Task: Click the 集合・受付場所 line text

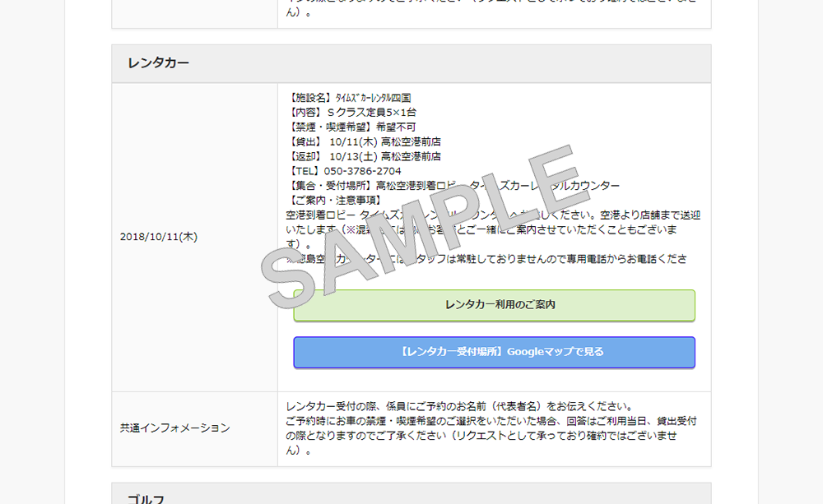Action: [x=453, y=186]
